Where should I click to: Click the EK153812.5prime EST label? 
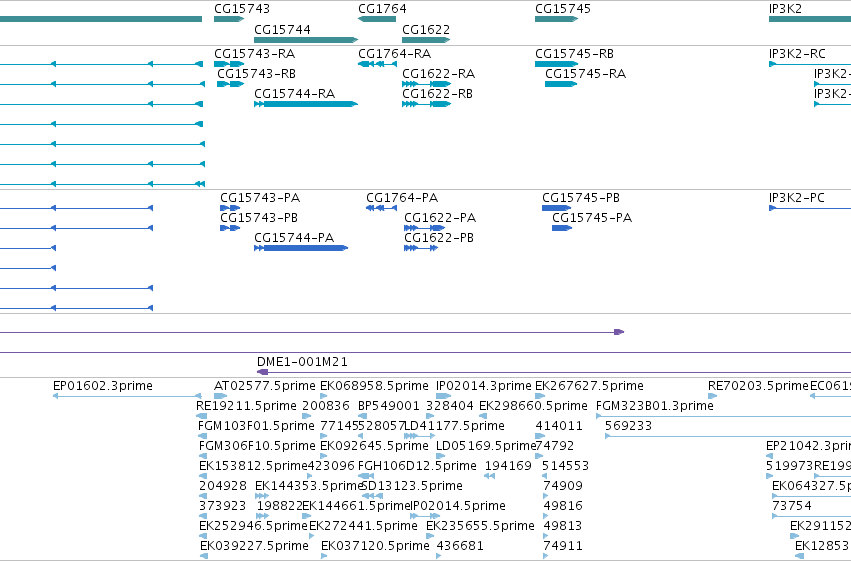[253, 466]
